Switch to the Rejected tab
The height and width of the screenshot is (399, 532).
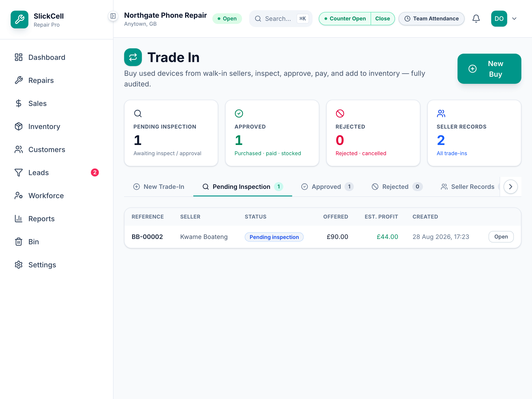pyautogui.click(x=397, y=187)
